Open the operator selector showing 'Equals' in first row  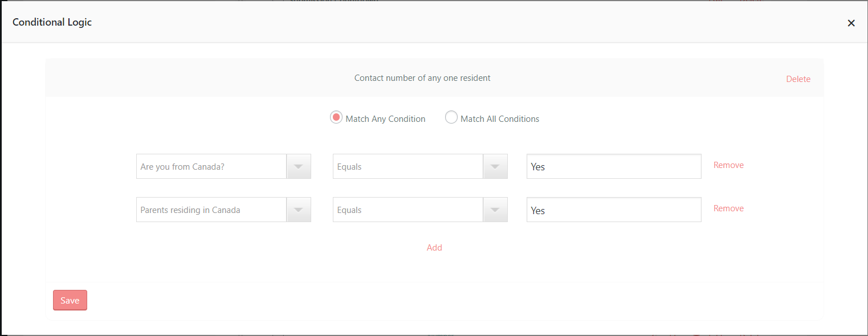(407, 166)
